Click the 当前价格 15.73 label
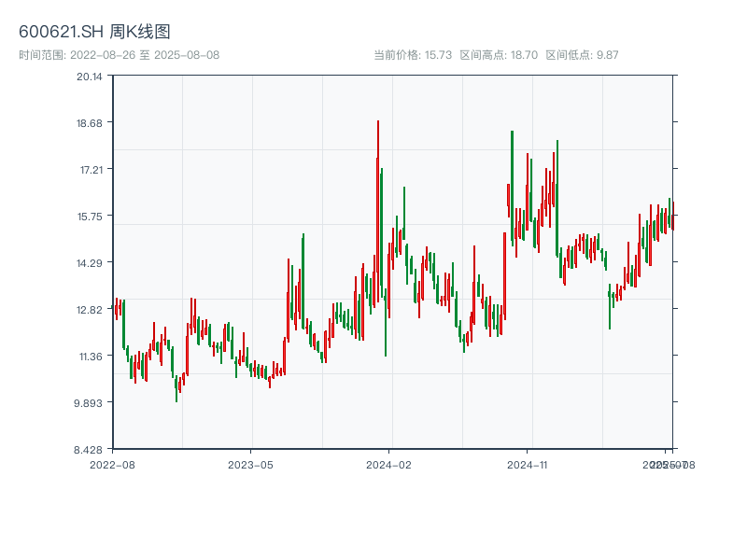The image size is (747, 560). [413, 55]
